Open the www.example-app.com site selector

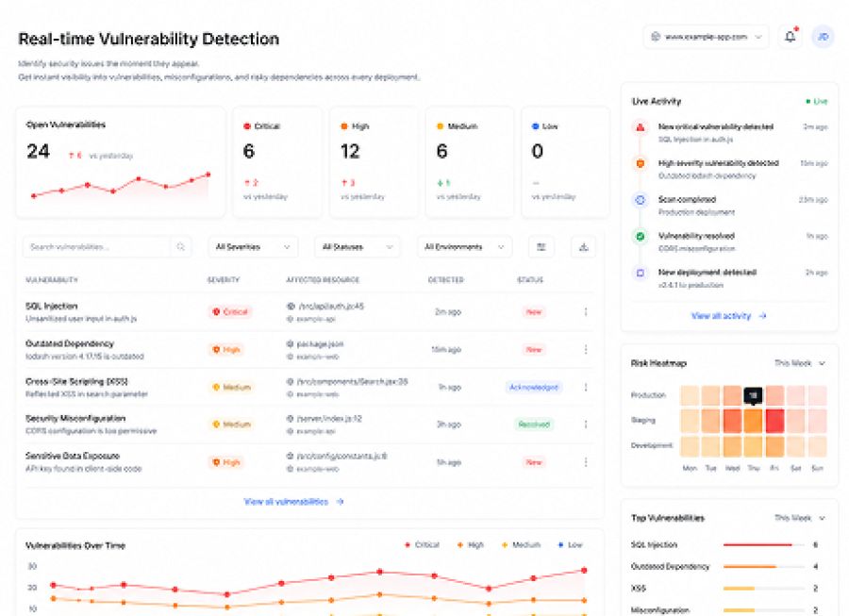(x=706, y=37)
